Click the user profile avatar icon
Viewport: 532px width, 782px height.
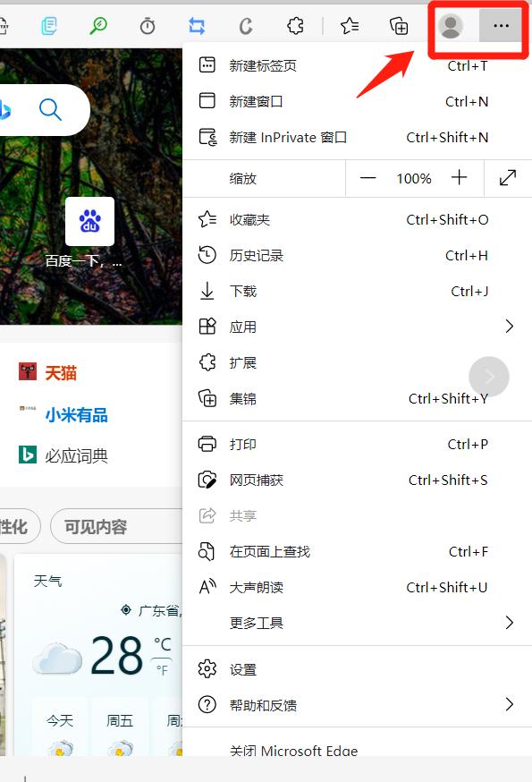(x=451, y=26)
